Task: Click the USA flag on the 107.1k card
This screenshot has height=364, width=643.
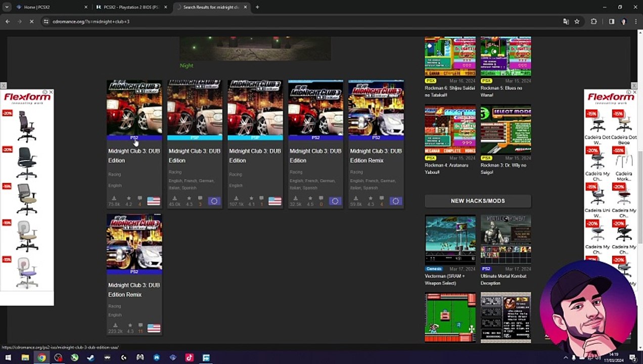Action: coord(275,201)
